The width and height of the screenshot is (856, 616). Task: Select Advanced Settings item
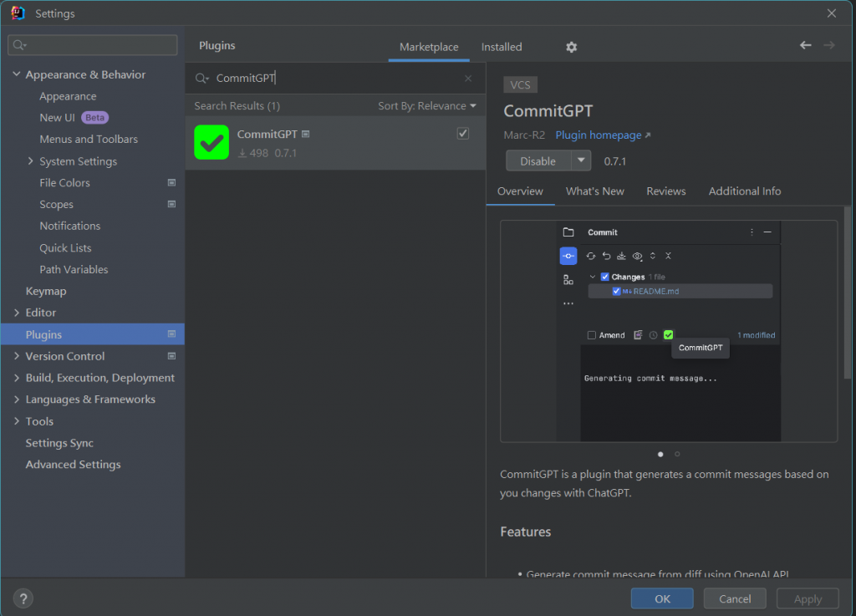pos(74,465)
